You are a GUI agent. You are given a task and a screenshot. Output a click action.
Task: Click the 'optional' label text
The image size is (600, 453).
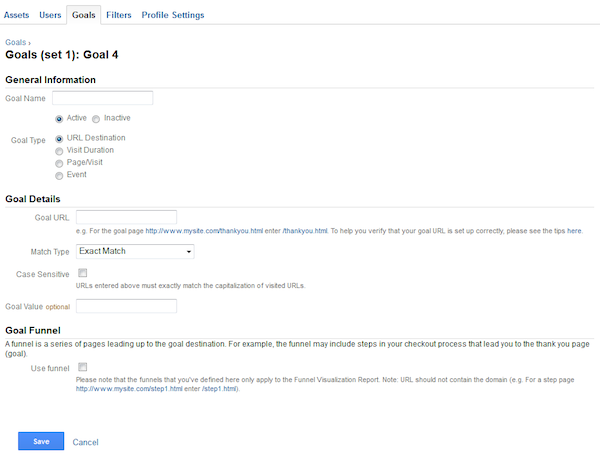point(58,307)
